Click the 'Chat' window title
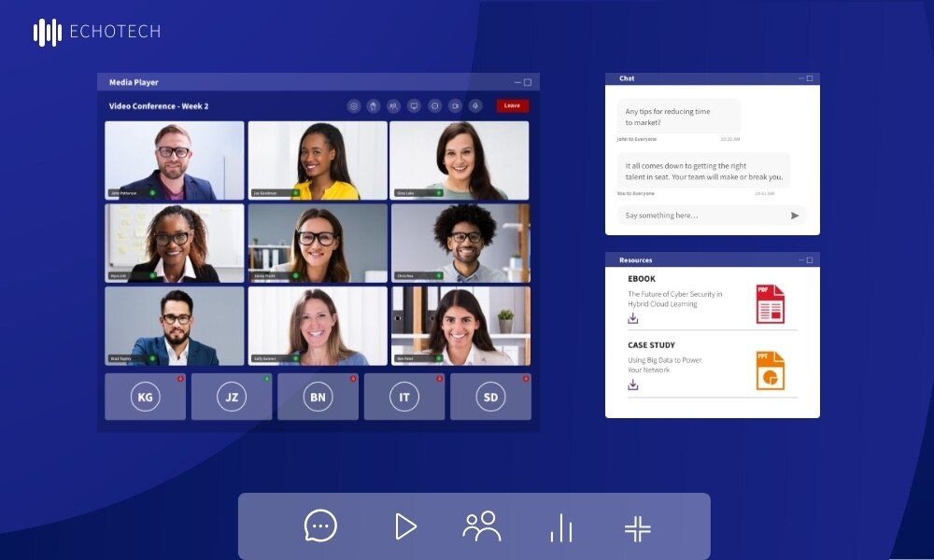 627,78
